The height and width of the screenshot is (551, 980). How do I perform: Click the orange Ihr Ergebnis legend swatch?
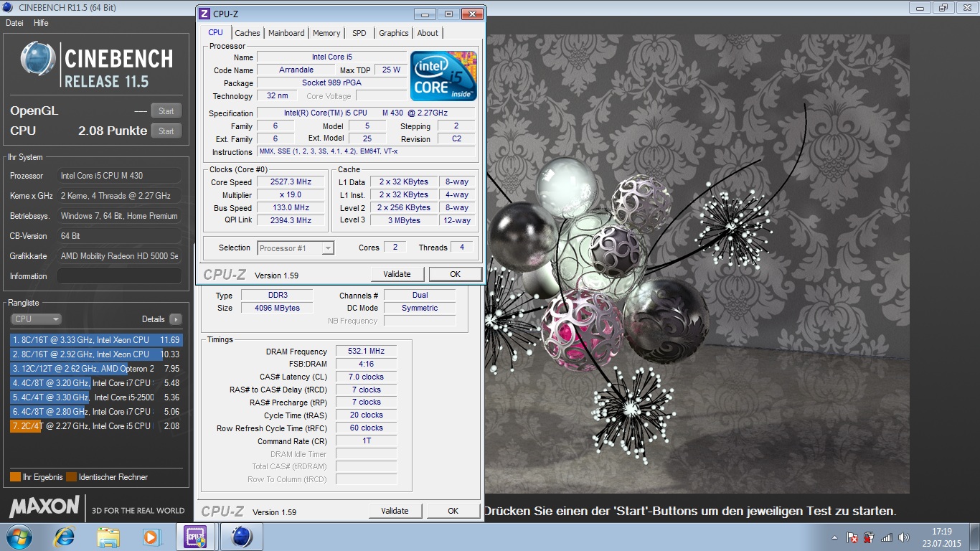tap(15, 477)
